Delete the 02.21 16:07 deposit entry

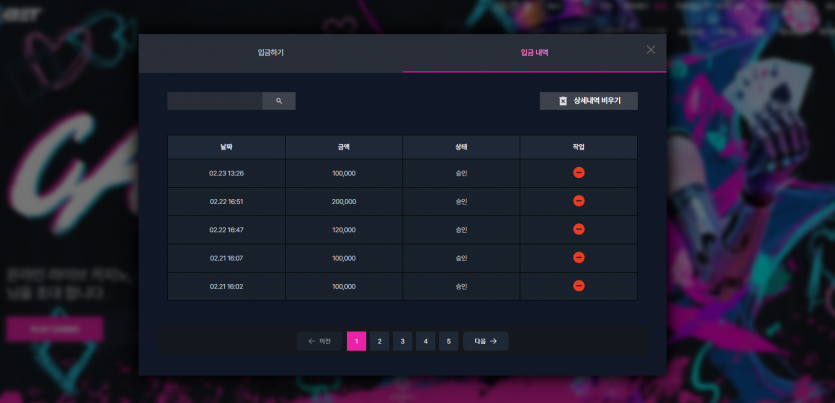[x=579, y=257]
